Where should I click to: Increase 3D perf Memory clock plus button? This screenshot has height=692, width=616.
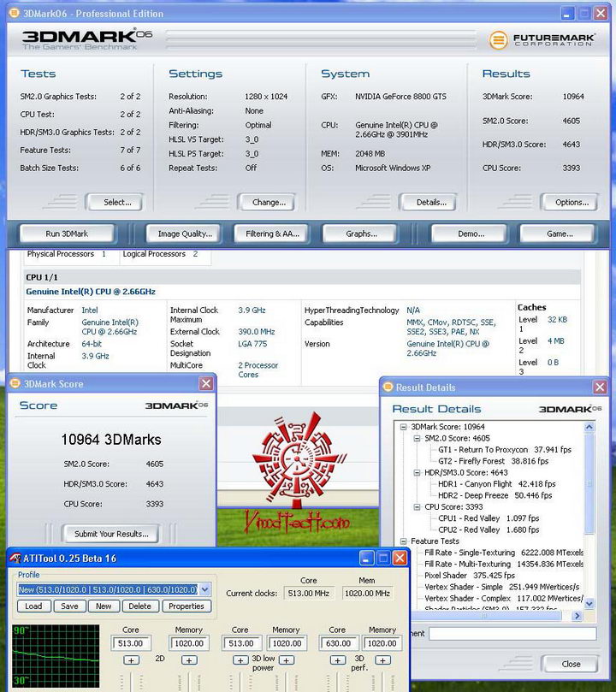pyautogui.click(x=382, y=660)
